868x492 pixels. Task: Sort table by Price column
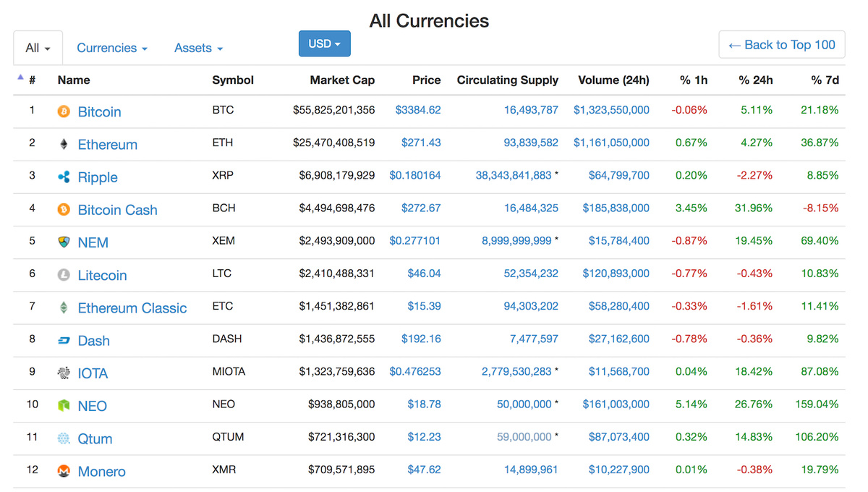pos(427,80)
